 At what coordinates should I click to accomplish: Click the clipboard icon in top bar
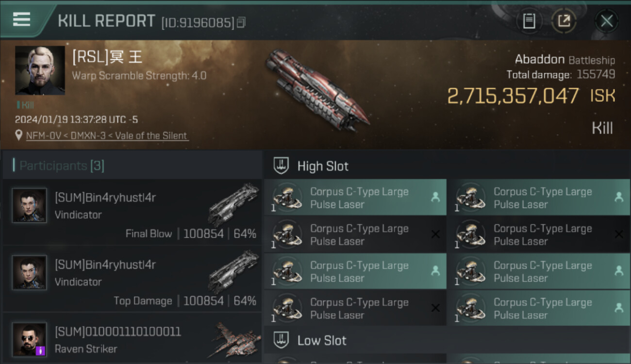529,21
